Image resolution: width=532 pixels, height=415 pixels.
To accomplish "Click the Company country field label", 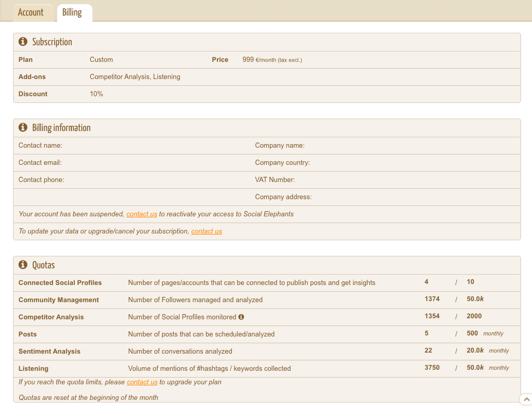I will point(282,163).
